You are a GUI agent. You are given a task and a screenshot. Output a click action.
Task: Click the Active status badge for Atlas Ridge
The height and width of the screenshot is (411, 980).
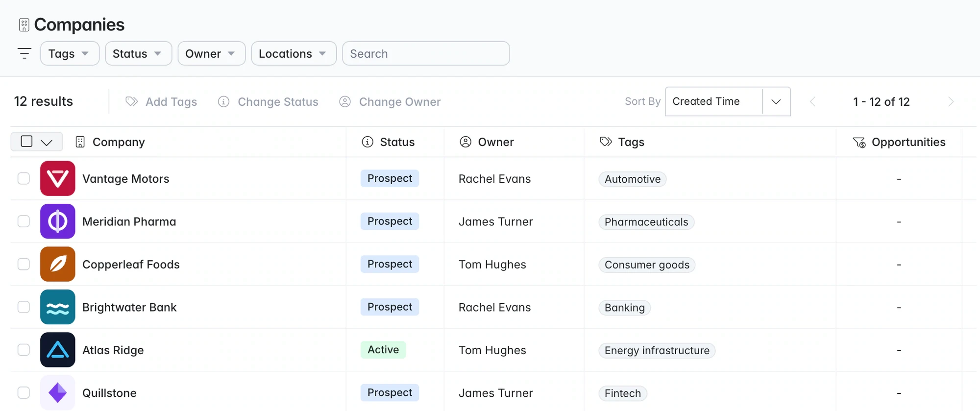(x=383, y=350)
